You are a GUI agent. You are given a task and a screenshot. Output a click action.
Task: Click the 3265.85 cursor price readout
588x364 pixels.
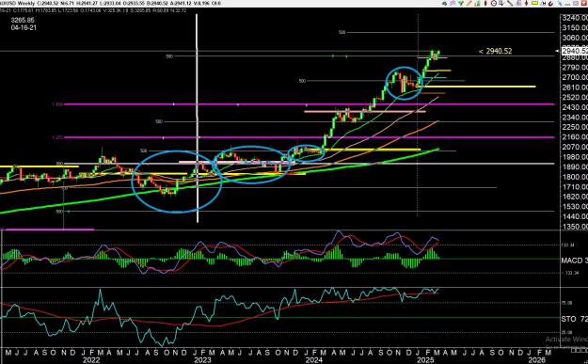[23, 21]
